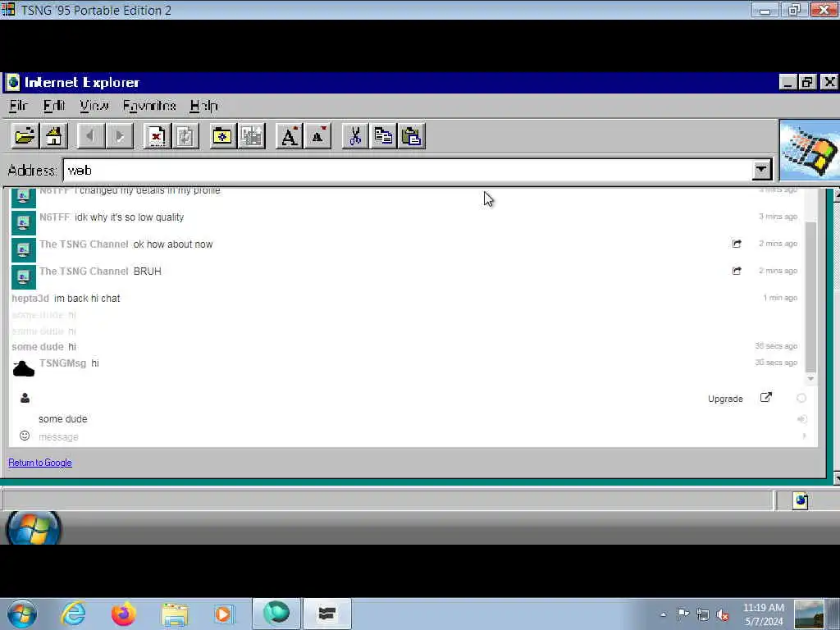Click the Return to Google link

click(40, 463)
